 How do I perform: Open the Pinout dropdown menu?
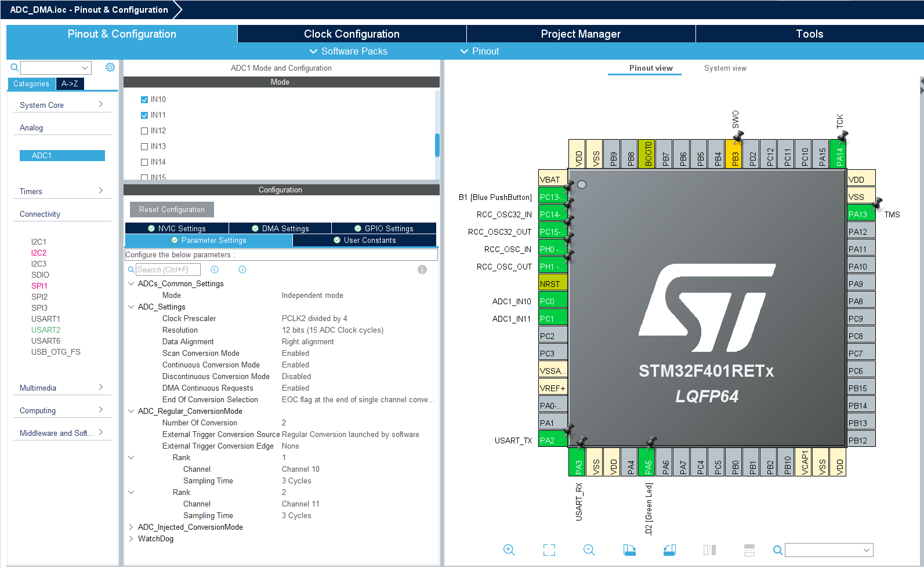coord(480,51)
